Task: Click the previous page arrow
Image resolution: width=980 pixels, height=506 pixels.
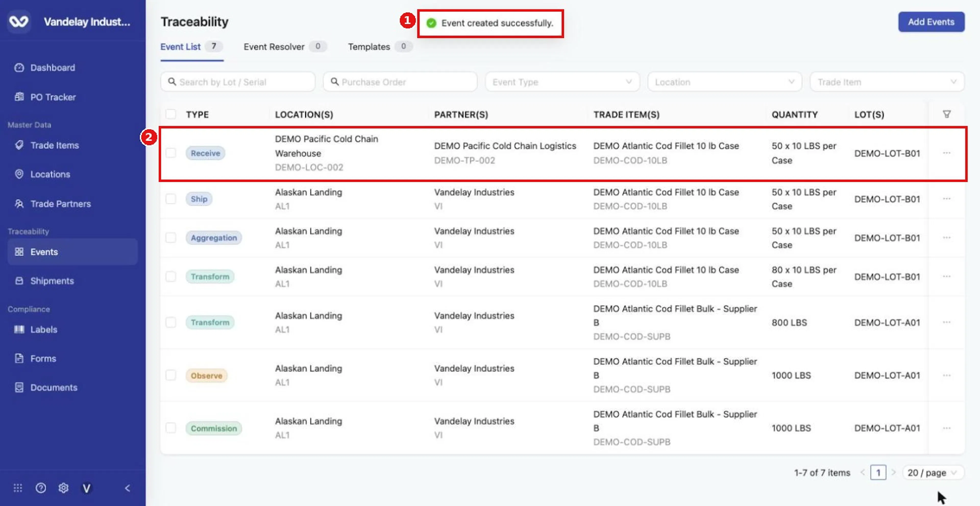Action: click(863, 473)
